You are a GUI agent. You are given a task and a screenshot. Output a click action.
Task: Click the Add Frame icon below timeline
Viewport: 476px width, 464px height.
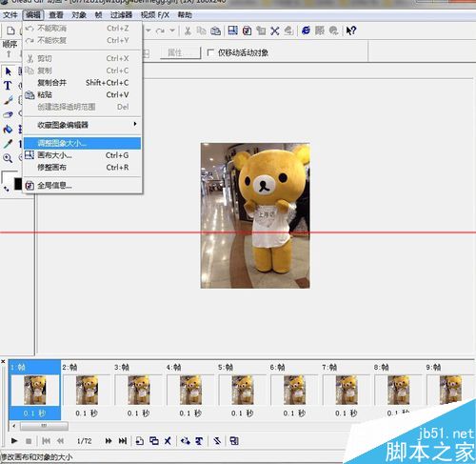click(x=140, y=441)
